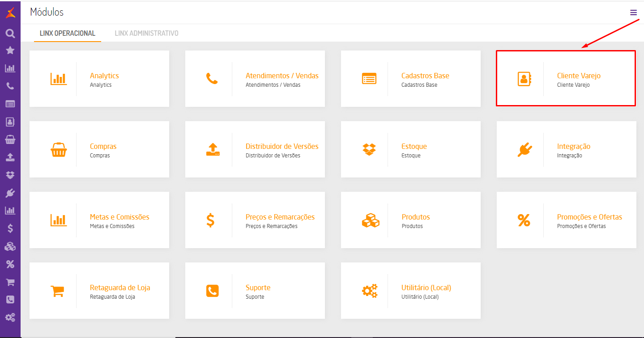This screenshot has height=338, width=644.
Task: Select the LINX OPERACIONAL tab
Action: 68,33
